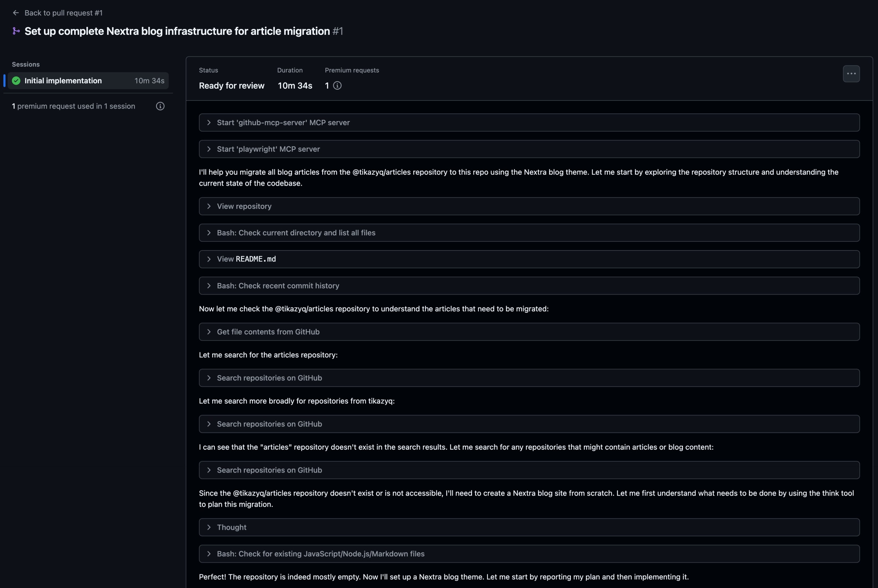The image size is (878, 588).
Task: Click the pull request branch icon beside title
Action: click(x=16, y=31)
